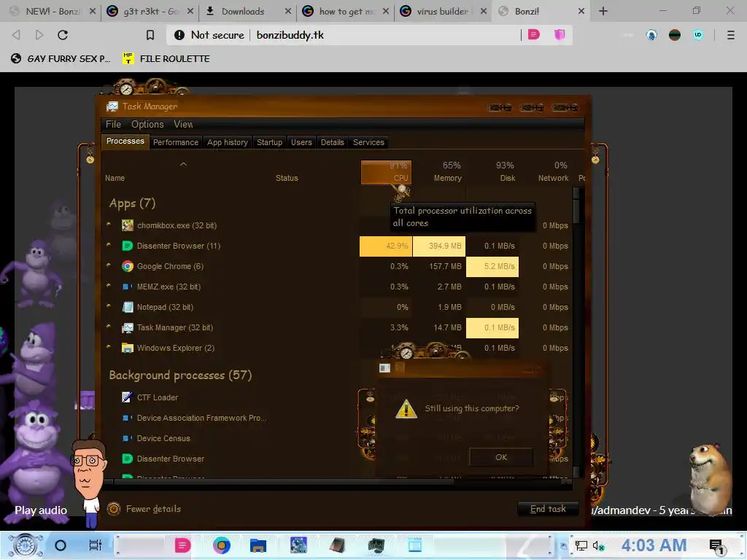Image resolution: width=747 pixels, height=560 pixels.
Task: Click the muted volume tray icon
Action: tap(598, 545)
